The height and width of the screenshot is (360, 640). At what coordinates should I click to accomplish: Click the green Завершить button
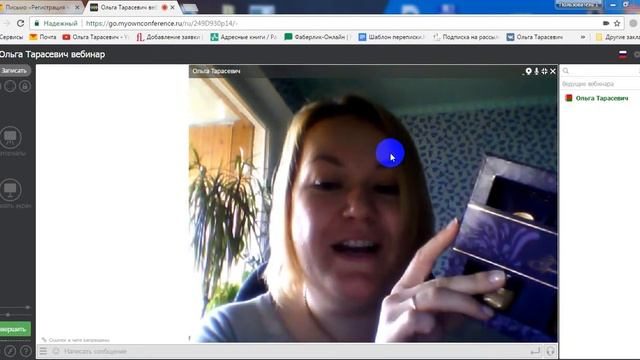pyautogui.click(x=15, y=329)
